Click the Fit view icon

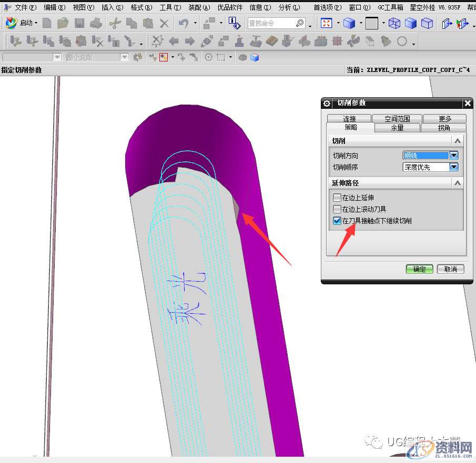click(x=327, y=23)
